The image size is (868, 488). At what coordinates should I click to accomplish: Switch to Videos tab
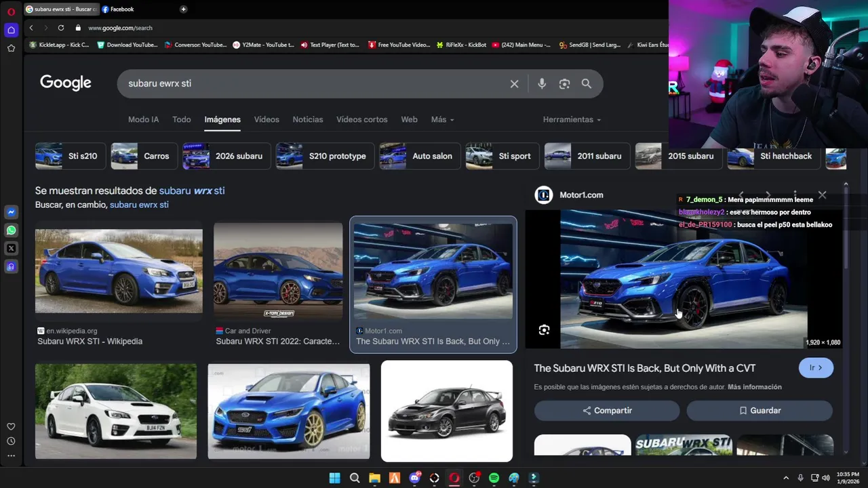267,119
